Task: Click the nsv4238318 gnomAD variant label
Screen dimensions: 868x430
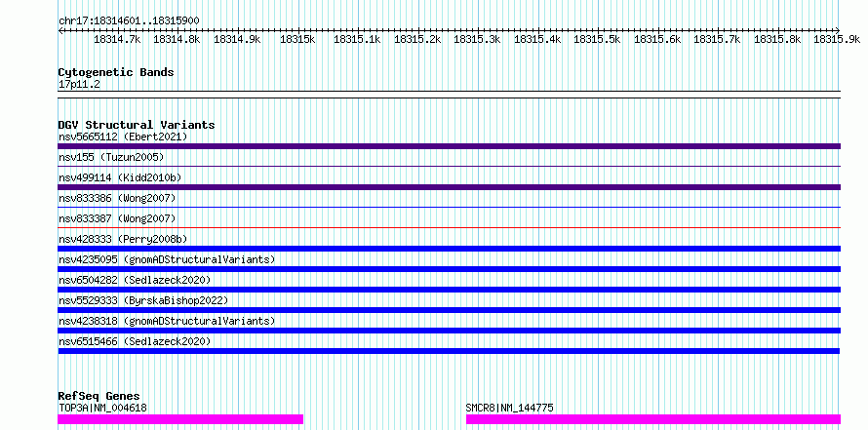Action: (167, 321)
